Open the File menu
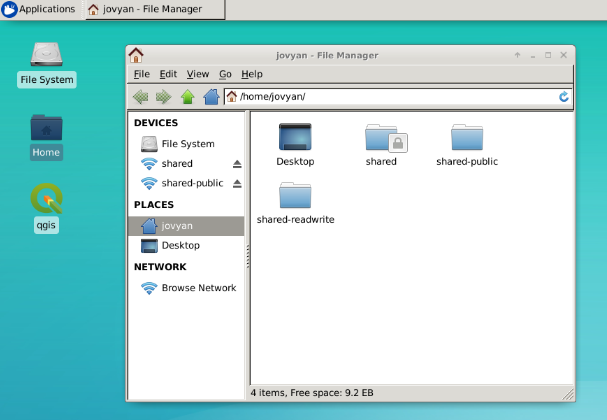 pos(141,74)
